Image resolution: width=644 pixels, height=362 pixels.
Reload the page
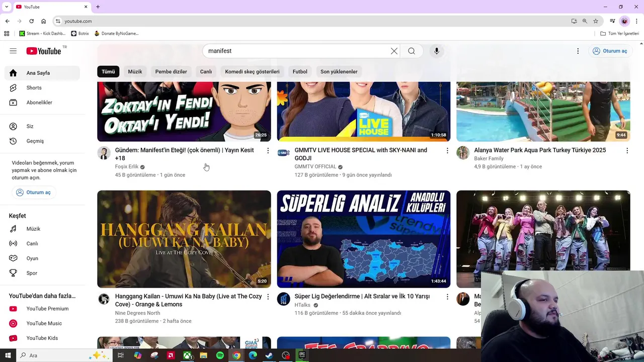(x=31, y=21)
